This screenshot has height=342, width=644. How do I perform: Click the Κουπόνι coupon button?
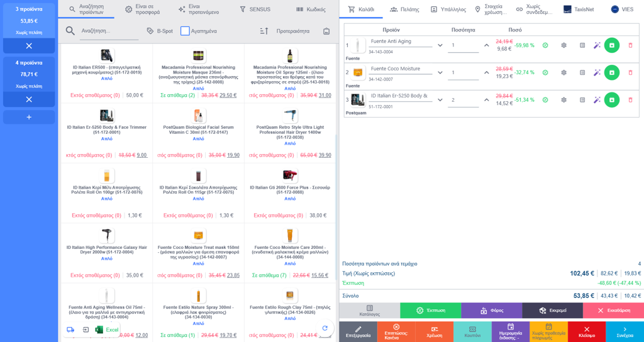472,332
